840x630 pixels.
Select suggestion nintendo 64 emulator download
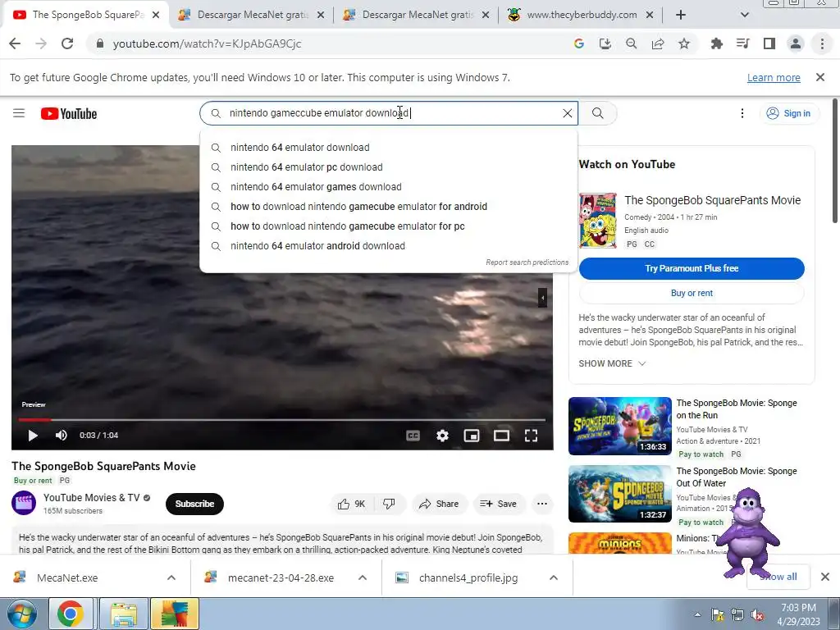388,148
